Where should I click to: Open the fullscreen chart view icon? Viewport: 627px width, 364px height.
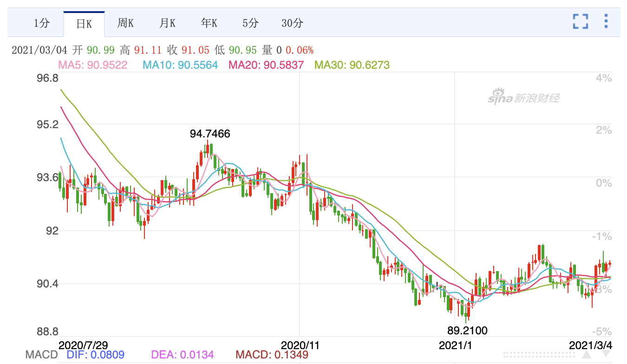point(580,21)
